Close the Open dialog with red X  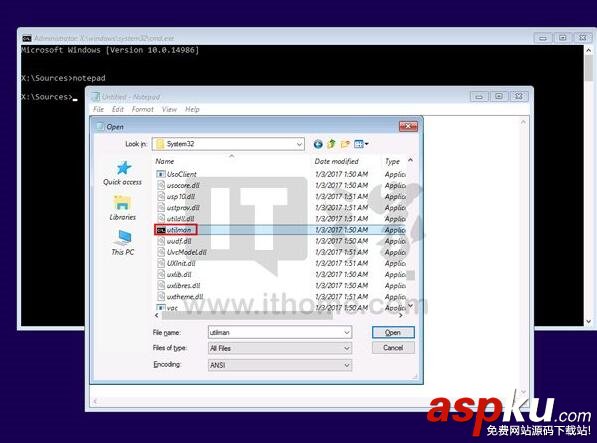coord(408,126)
